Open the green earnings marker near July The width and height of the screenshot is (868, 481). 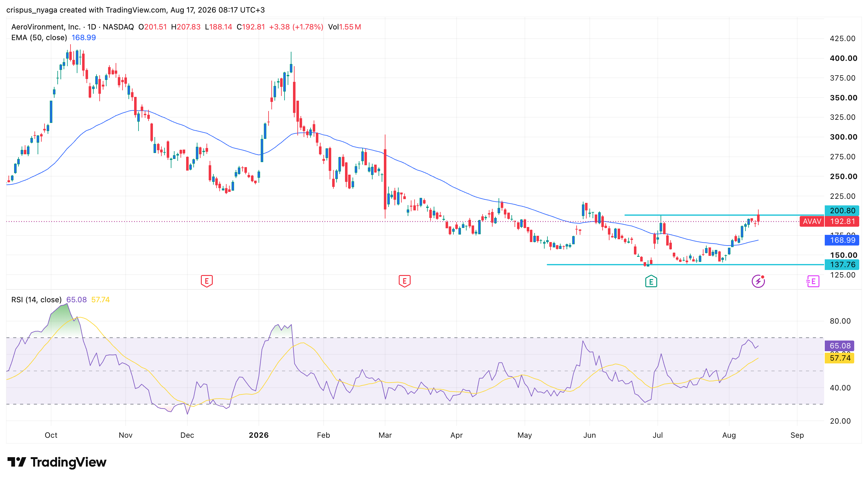(x=651, y=281)
